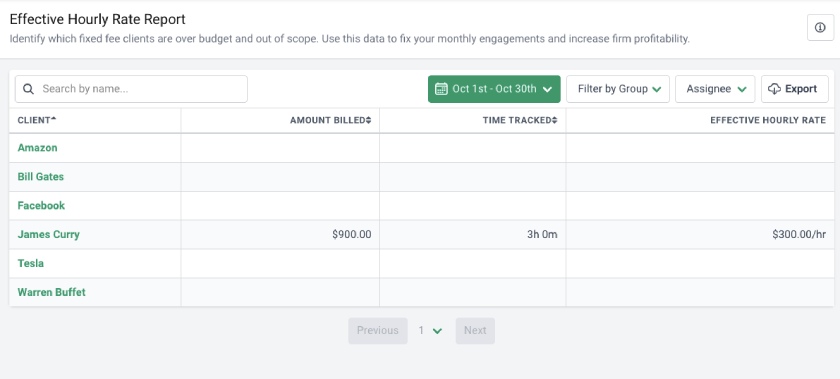Open the James Curry client link

(x=49, y=234)
